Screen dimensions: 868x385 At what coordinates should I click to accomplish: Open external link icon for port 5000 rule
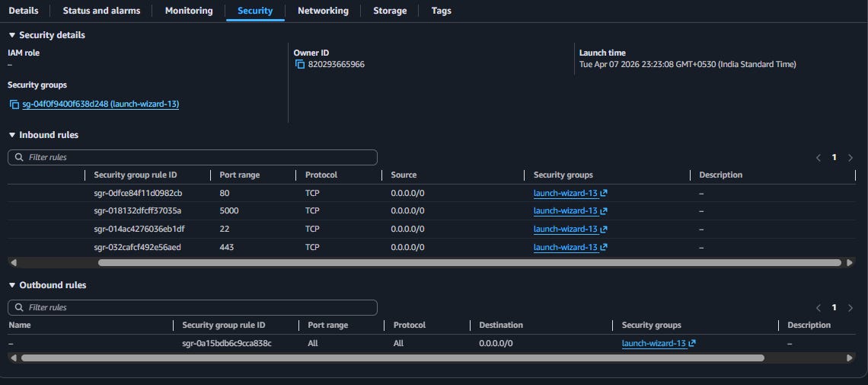coord(604,211)
